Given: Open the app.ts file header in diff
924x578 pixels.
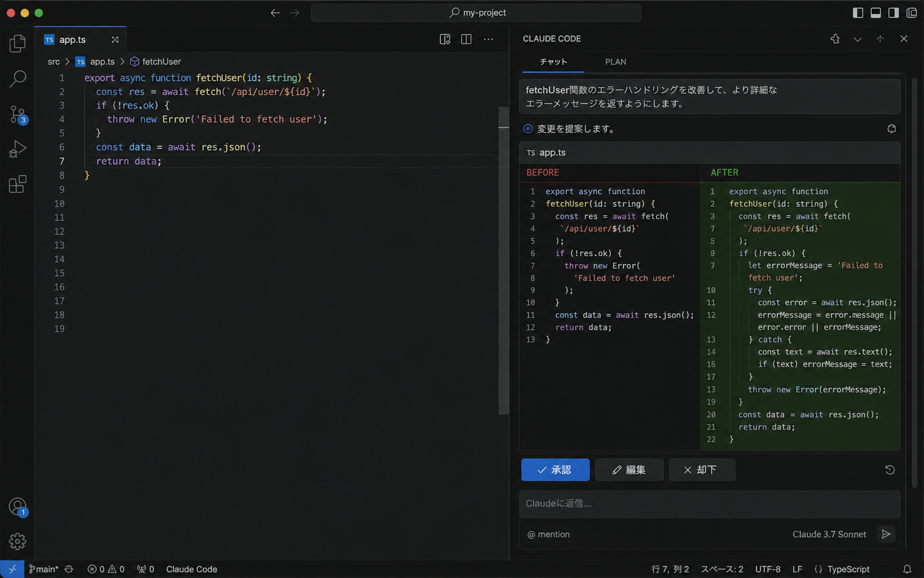Looking at the screenshot, I should [710, 153].
